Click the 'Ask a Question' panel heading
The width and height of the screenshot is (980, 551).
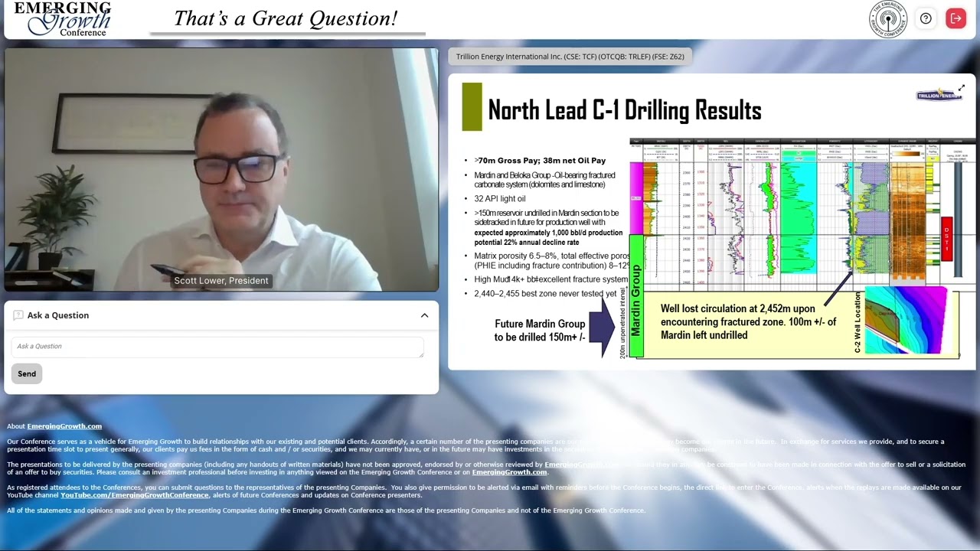click(x=58, y=315)
